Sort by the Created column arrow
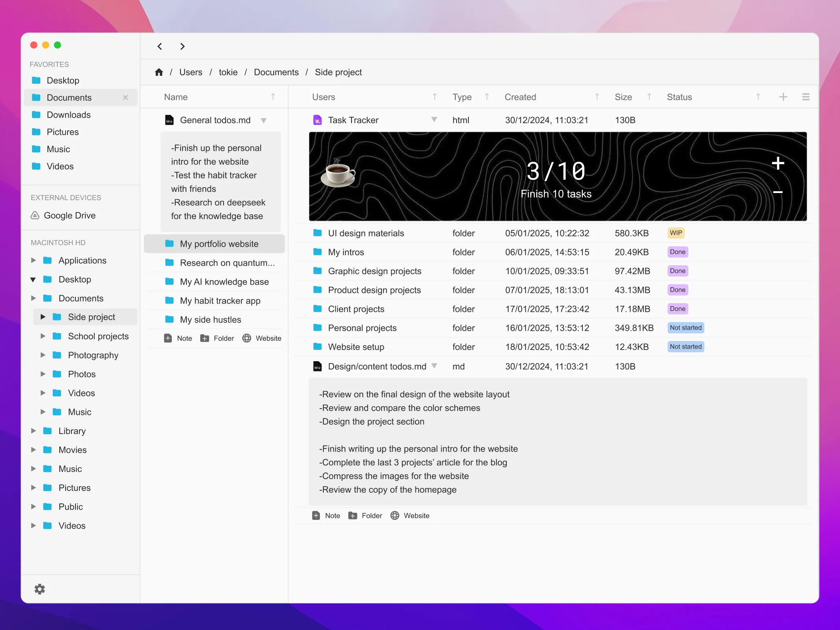The image size is (840, 630). [597, 97]
